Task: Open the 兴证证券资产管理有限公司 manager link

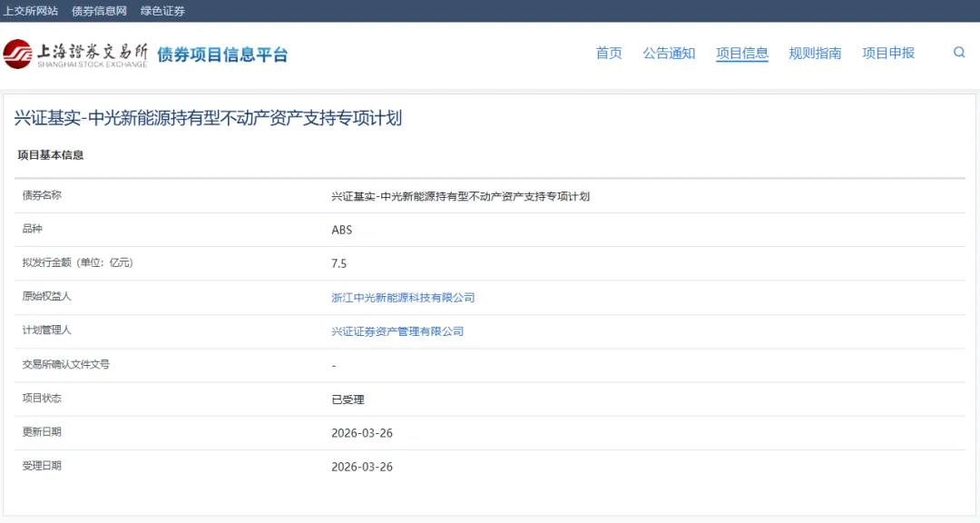Action: click(x=397, y=331)
